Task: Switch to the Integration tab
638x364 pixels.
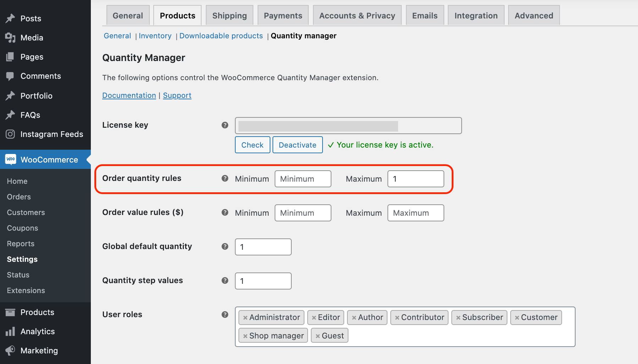Action: [x=476, y=15]
